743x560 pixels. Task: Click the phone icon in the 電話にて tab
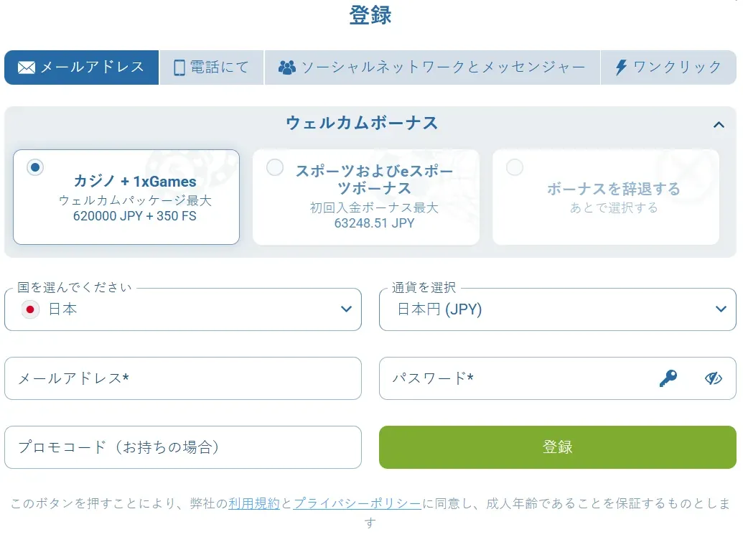coord(179,67)
